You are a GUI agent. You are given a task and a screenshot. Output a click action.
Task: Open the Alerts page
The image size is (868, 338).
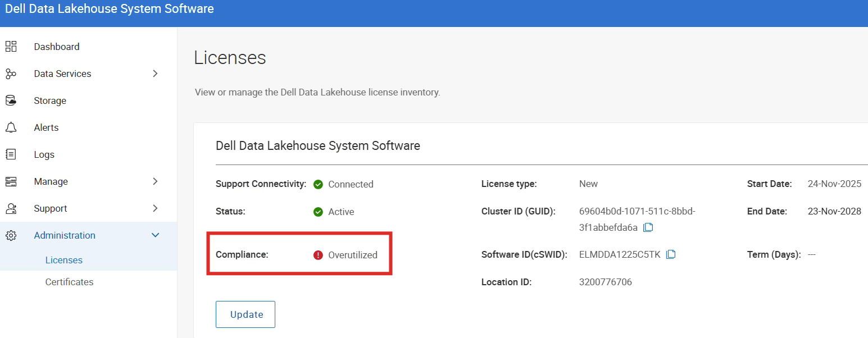pos(46,127)
